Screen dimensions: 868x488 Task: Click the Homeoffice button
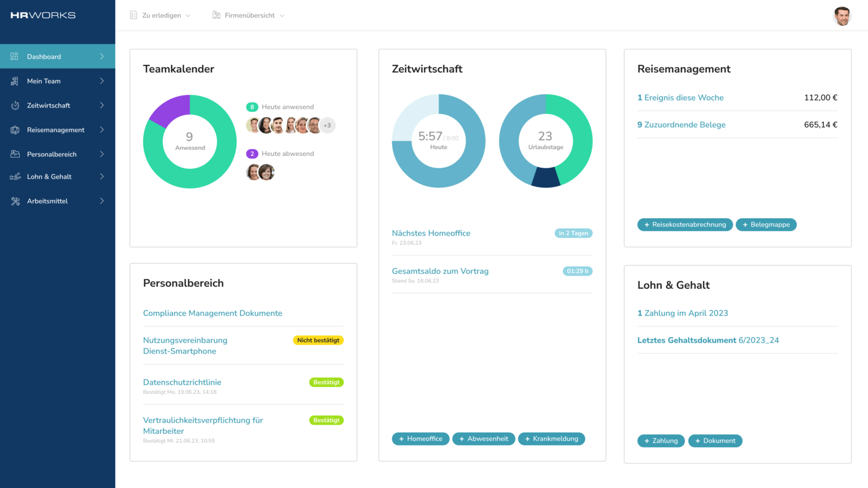tap(420, 439)
